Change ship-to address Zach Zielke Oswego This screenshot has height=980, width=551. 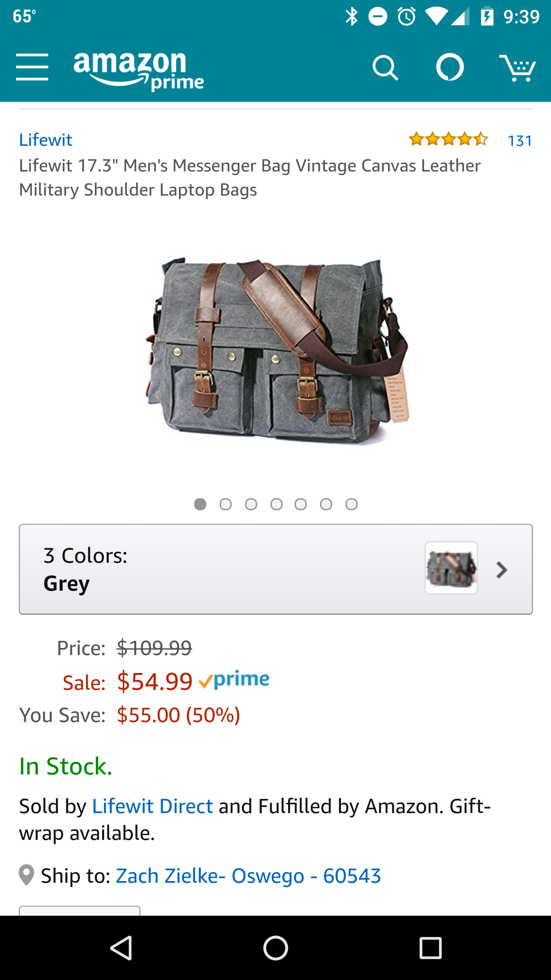tap(248, 876)
